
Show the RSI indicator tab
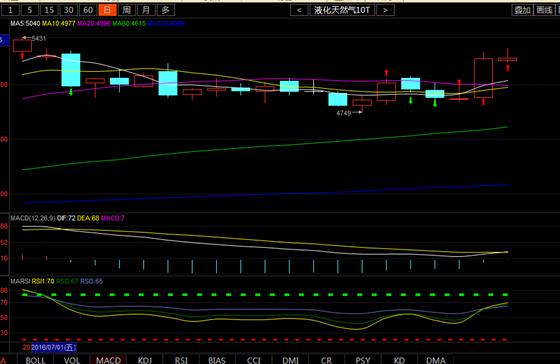(x=181, y=360)
